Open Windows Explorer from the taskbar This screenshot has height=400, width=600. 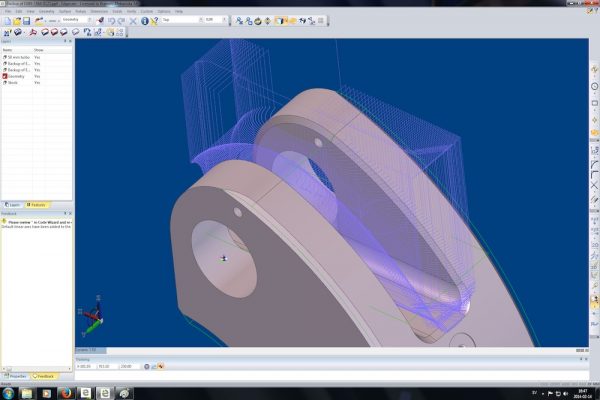click(x=27, y=393)
